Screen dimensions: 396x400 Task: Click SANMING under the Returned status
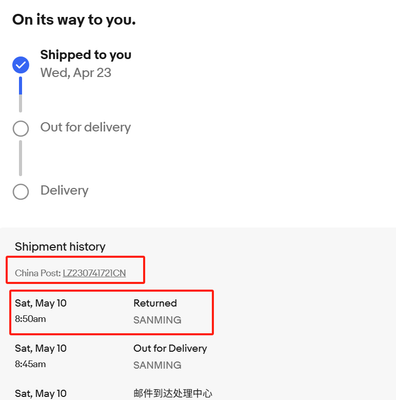click(x=157, y=320)
